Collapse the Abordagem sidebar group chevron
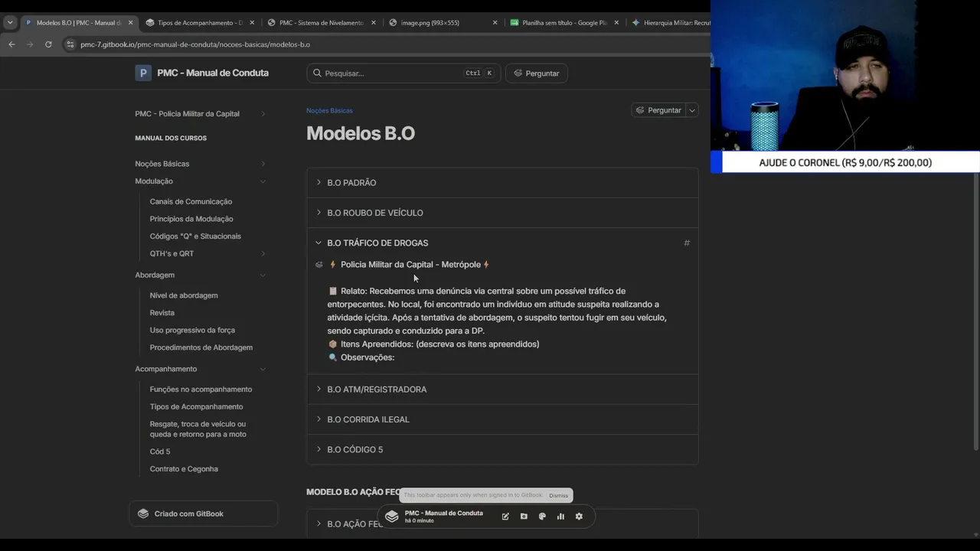This screenshot has width=980, height=551. pos(263,275)
